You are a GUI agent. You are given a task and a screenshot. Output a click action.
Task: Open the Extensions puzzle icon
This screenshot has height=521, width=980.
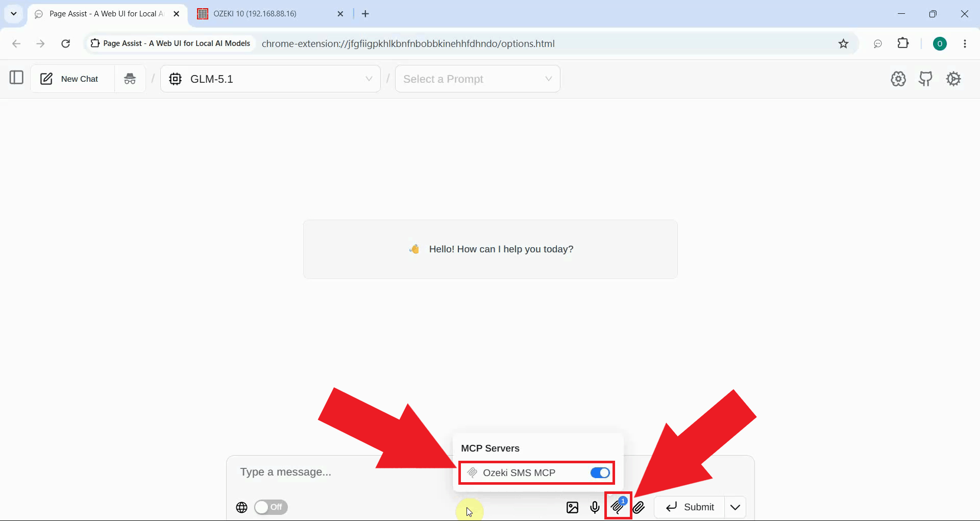[x=903, y=43]
